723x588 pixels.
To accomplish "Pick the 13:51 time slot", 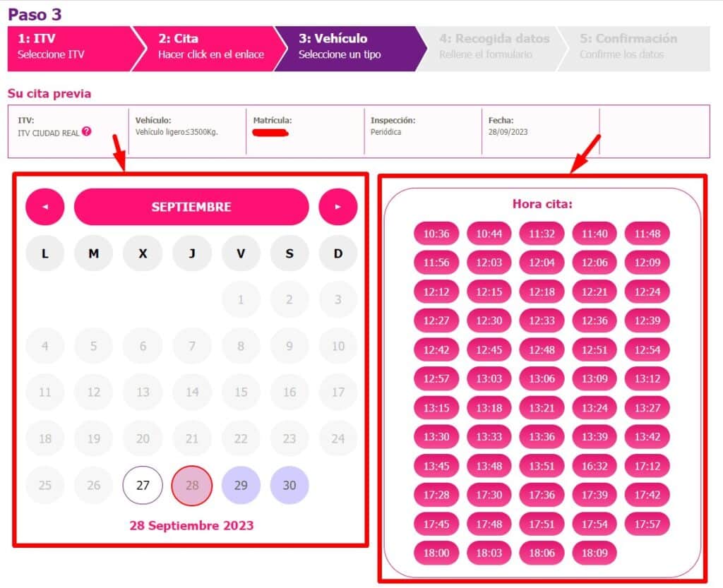I will pos(542,466).
